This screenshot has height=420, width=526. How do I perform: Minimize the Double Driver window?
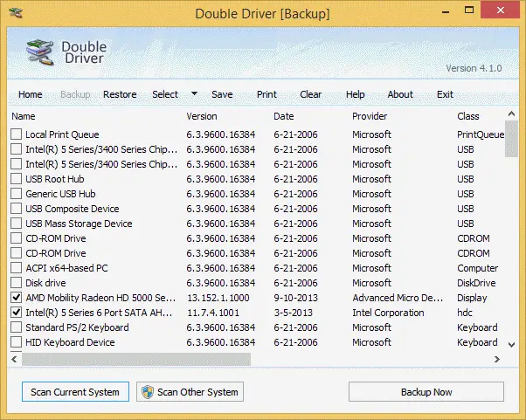coord(446,12)
